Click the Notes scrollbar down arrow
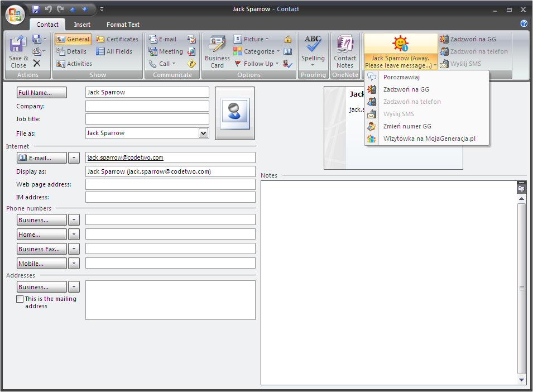 click(x=521, y=380)
